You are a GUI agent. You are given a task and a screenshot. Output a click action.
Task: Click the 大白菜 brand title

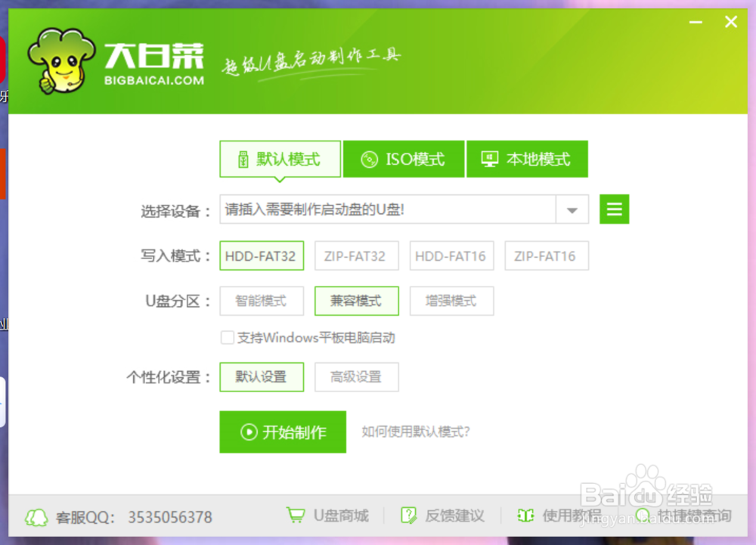tap(154, 55)
